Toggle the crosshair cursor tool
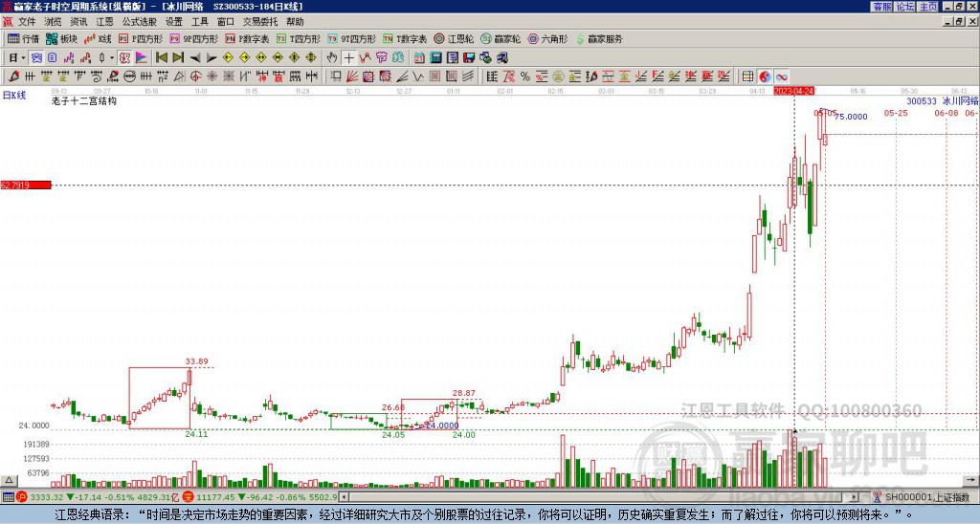 (x=348, y=58)
